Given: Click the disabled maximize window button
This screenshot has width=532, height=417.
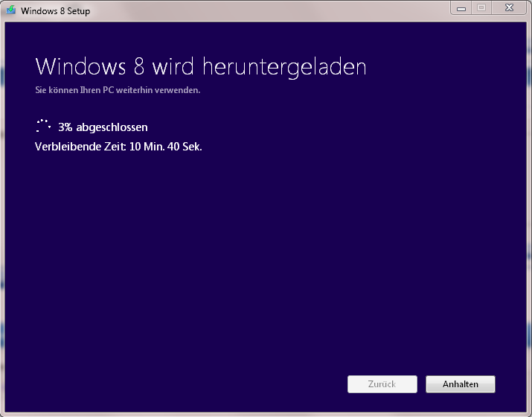Looking at the screenshot, I should pyautogui.click(x=481, y=8).
